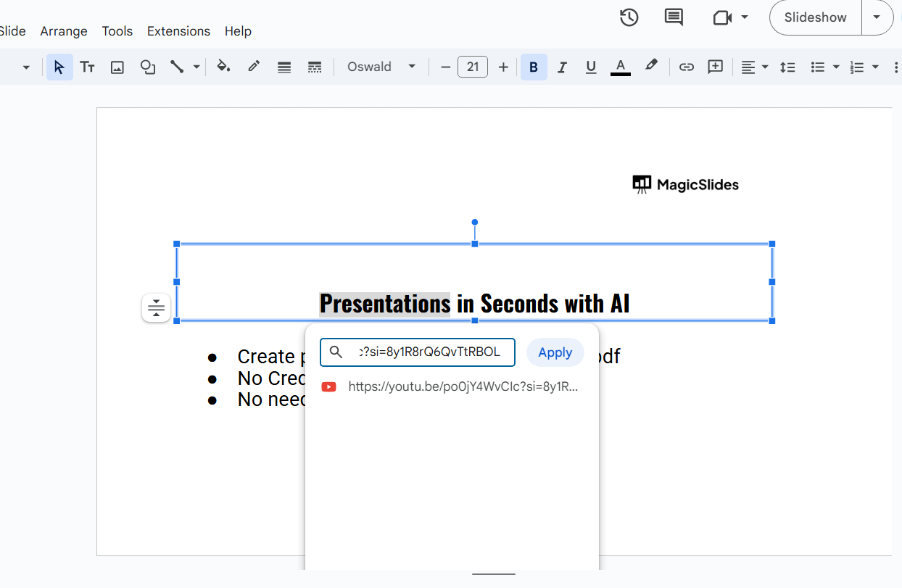Expand the Slideshow options arrow
Viewport: 902px width, 588px height.
[x=877, y=17]
